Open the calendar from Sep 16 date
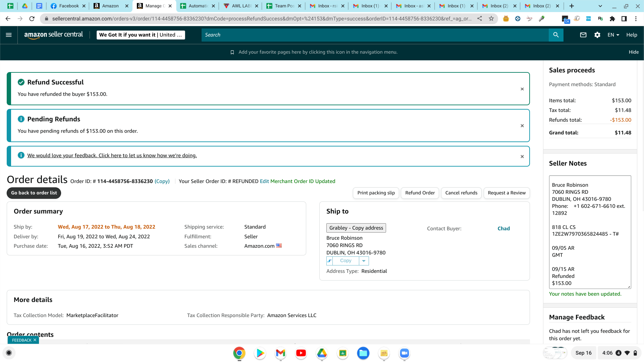The image size is (644, 362). click(584, 353)
